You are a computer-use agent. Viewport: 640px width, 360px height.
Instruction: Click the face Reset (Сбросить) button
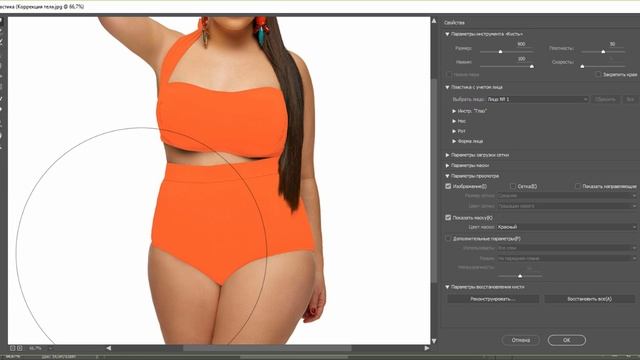pyautogui.click(x=605, y=99)
